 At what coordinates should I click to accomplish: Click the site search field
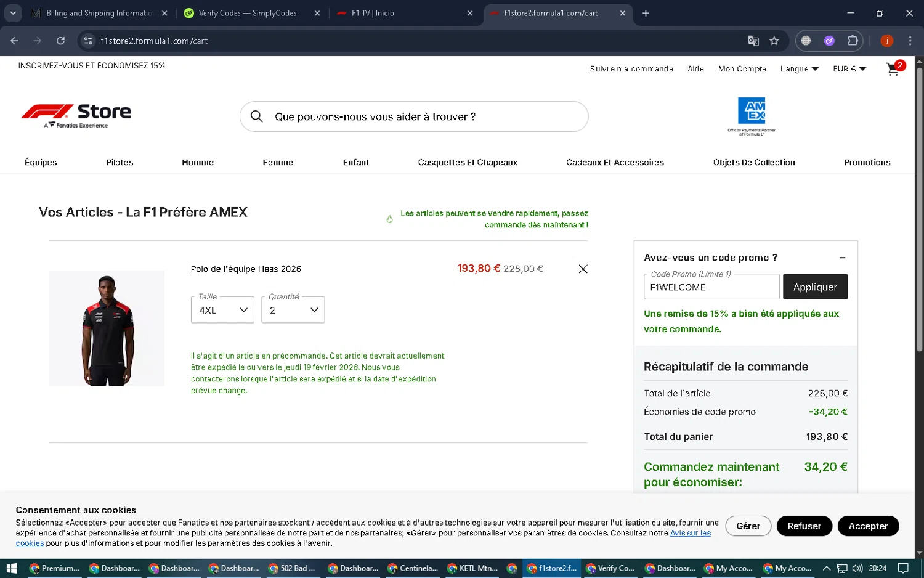point(414,116)
